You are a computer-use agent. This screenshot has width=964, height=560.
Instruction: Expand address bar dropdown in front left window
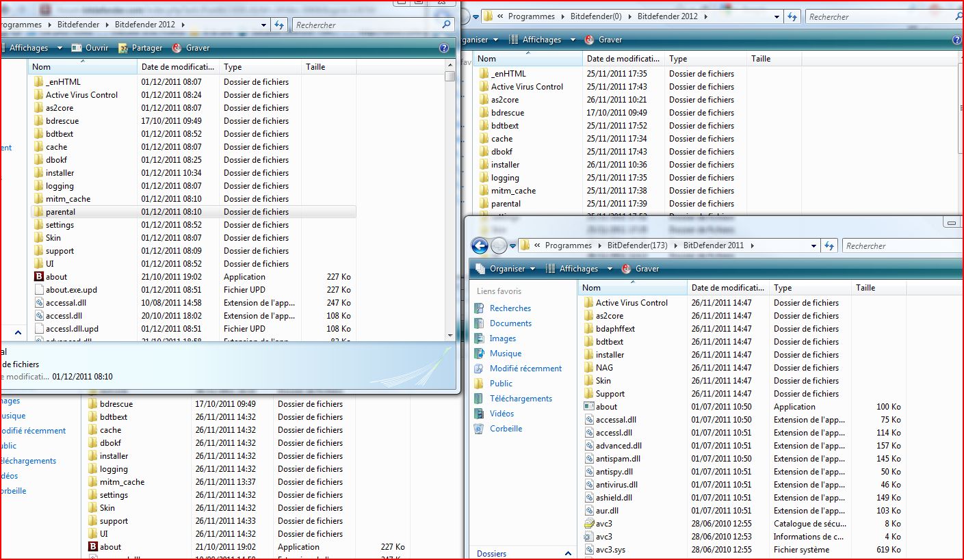[x=264, y=25]
